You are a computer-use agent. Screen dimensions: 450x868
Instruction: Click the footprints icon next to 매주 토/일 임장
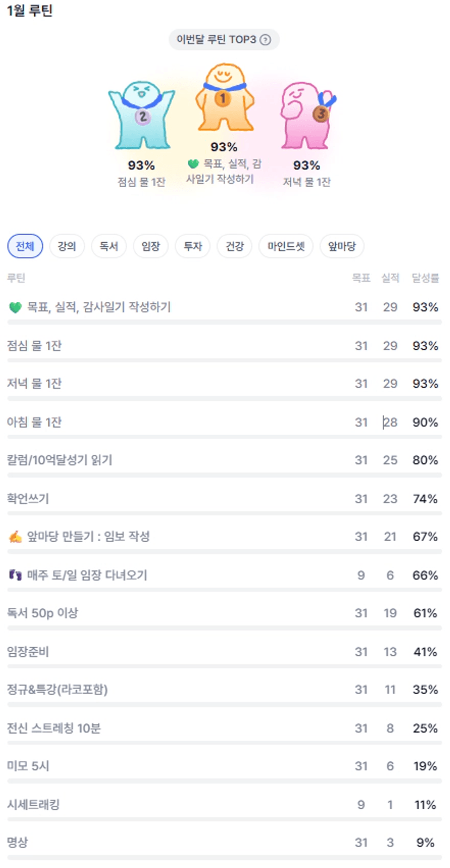(15, 575)
